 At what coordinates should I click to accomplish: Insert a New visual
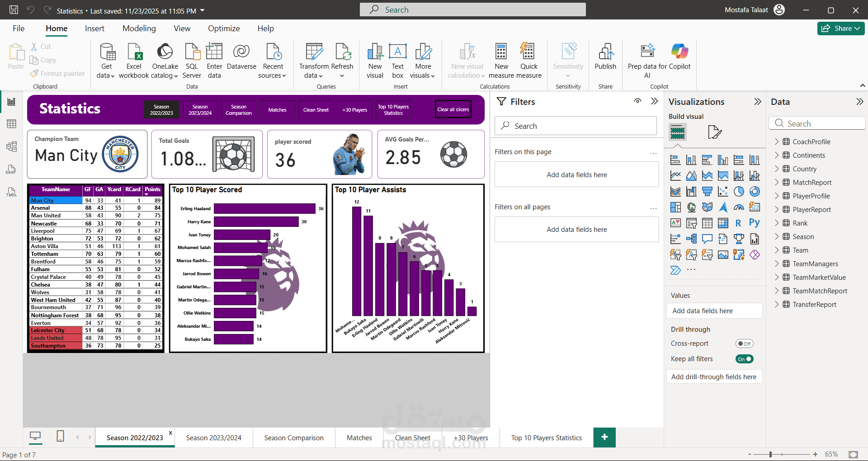pos(375,61)
